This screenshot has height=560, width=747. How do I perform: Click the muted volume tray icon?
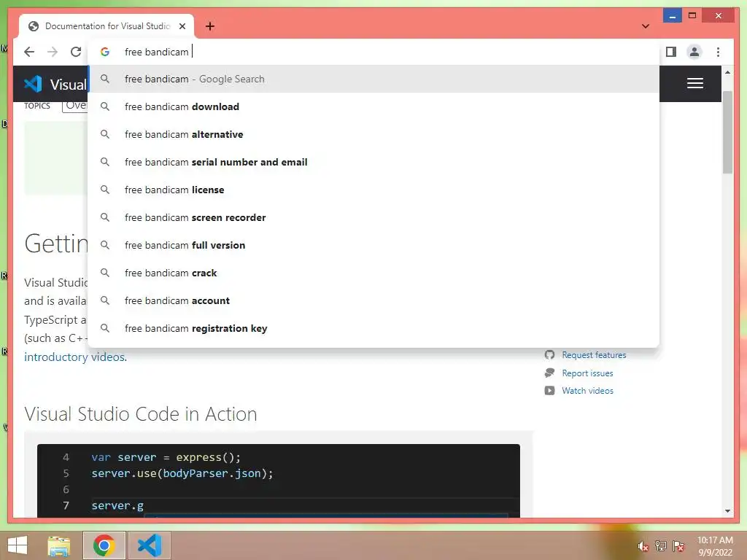pyautogui.click(x=643, y=546)
